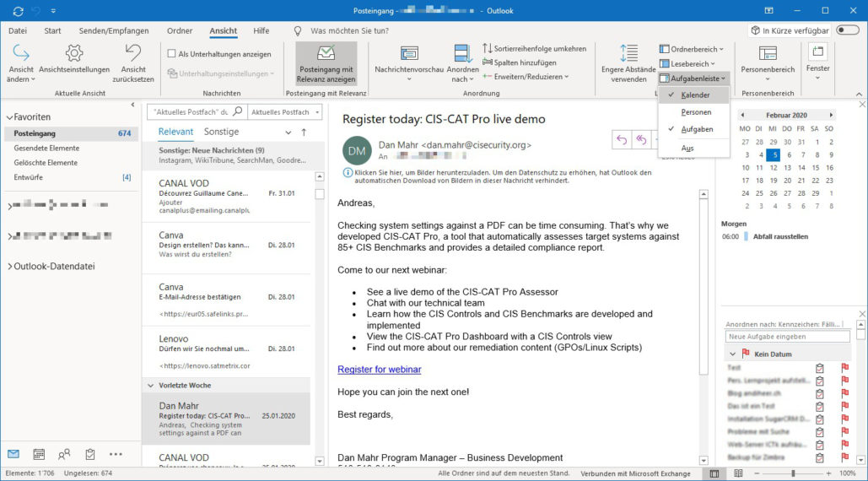Open message sort options chevron
Screen dimensions: 868x481
click(x=288, y=132)
